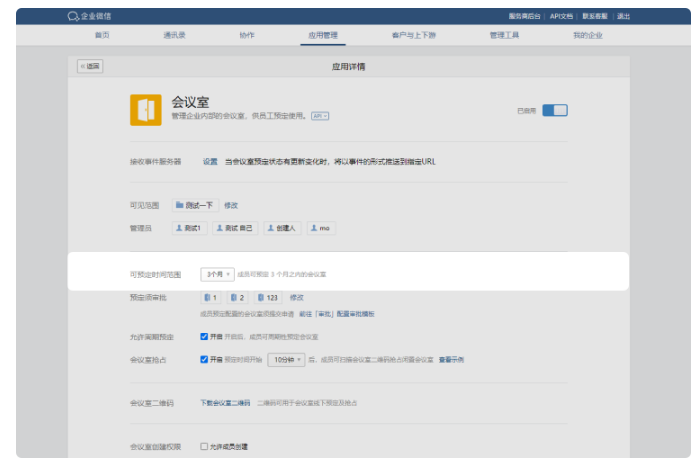Click 修改 next to 预定须审批 rooms
Image resolution: width=697 pixels, height=468 pixels.
[x=296, y=297]
